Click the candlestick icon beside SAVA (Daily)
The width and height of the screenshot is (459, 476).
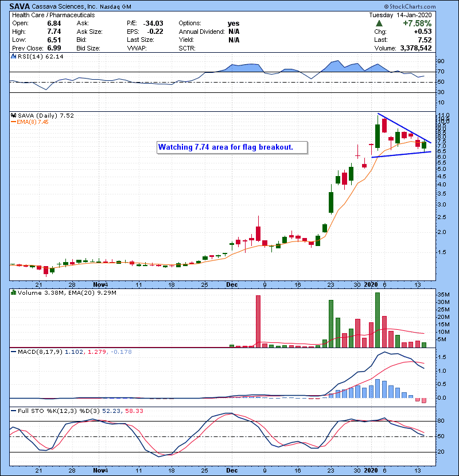point(13,115)
